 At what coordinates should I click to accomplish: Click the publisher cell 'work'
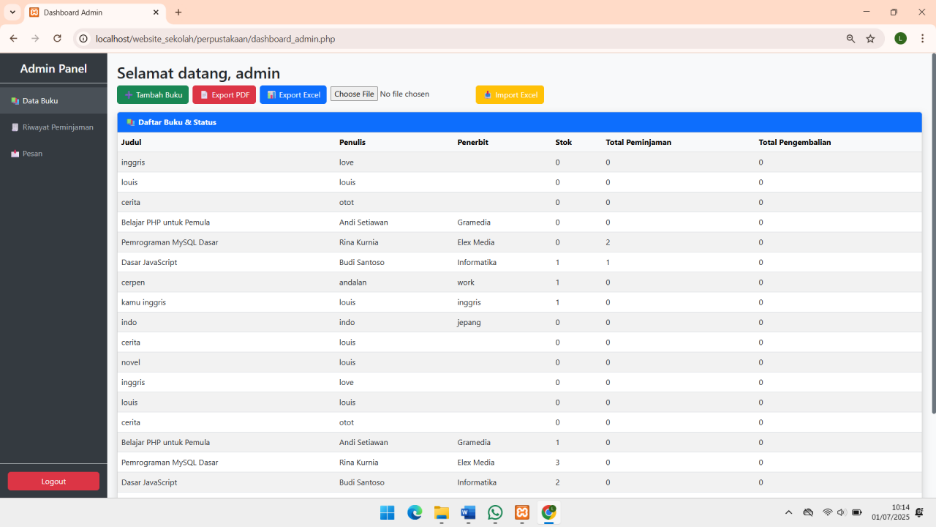(466, 282)
